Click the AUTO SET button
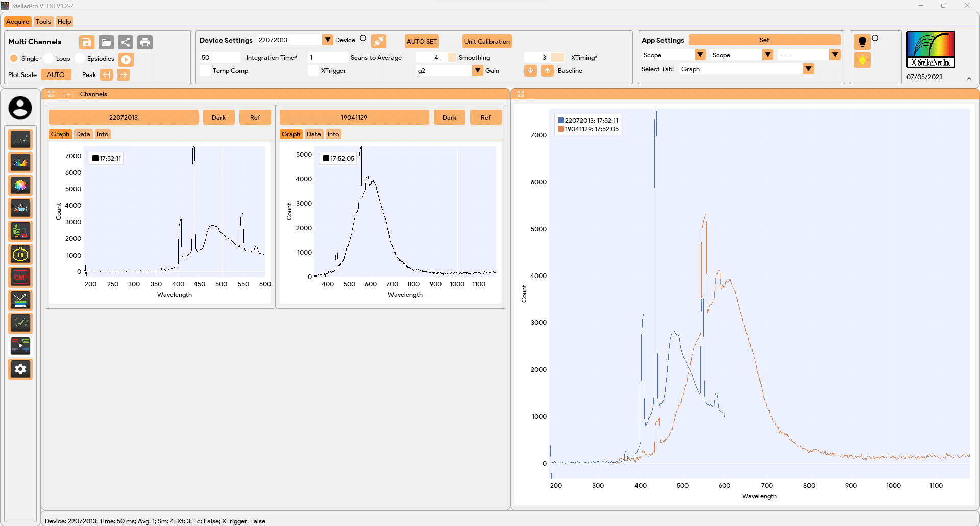 [x=422, y=41]
